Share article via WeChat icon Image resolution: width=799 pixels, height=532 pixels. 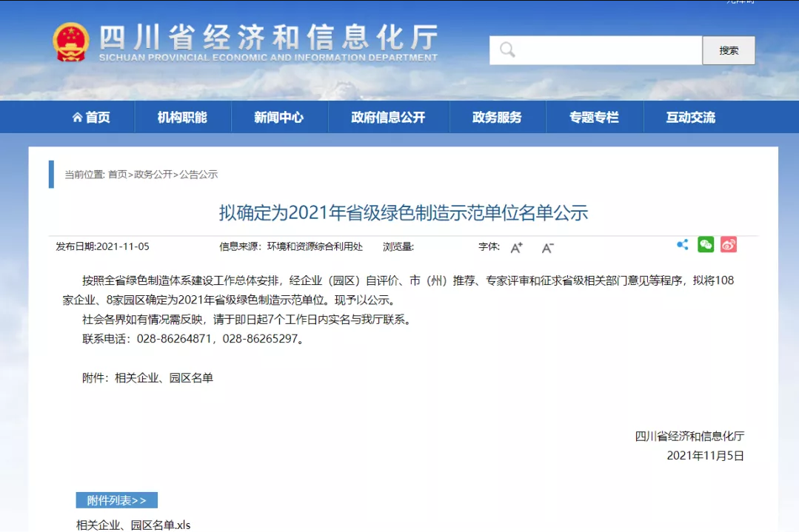pos(706,245)
